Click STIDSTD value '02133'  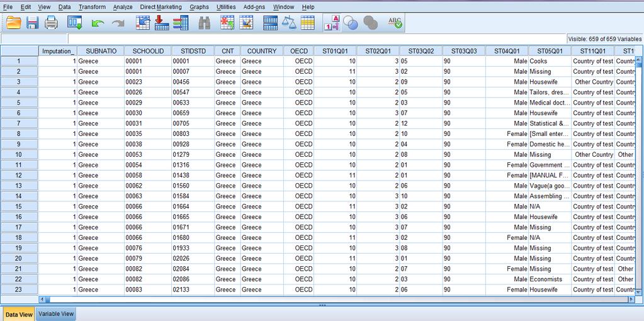click(x=193, y=290)
